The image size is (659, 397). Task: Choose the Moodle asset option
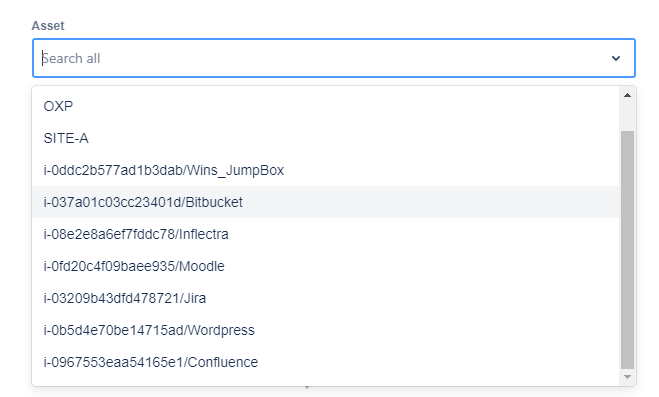coord(325,266)
